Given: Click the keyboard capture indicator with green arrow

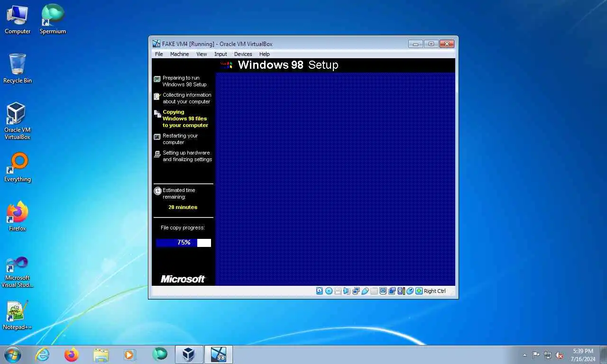Looking at the screenshot, I should [x=419, y=291].
